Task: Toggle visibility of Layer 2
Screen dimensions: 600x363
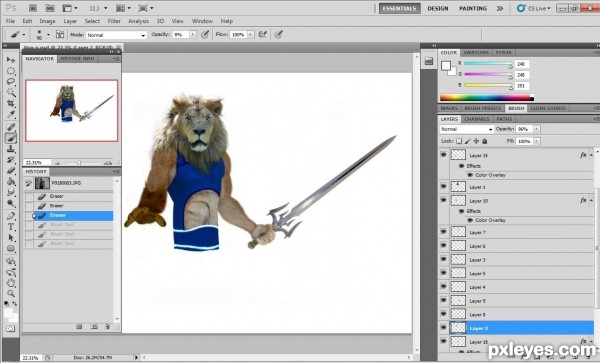Action: 443,328
